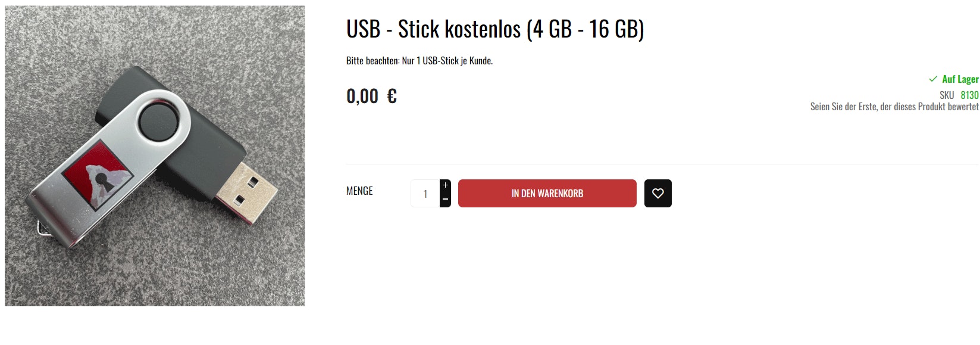980x345 pixels.
Task: Click the Auf Lager stock status text
Action: pos(960,79)
